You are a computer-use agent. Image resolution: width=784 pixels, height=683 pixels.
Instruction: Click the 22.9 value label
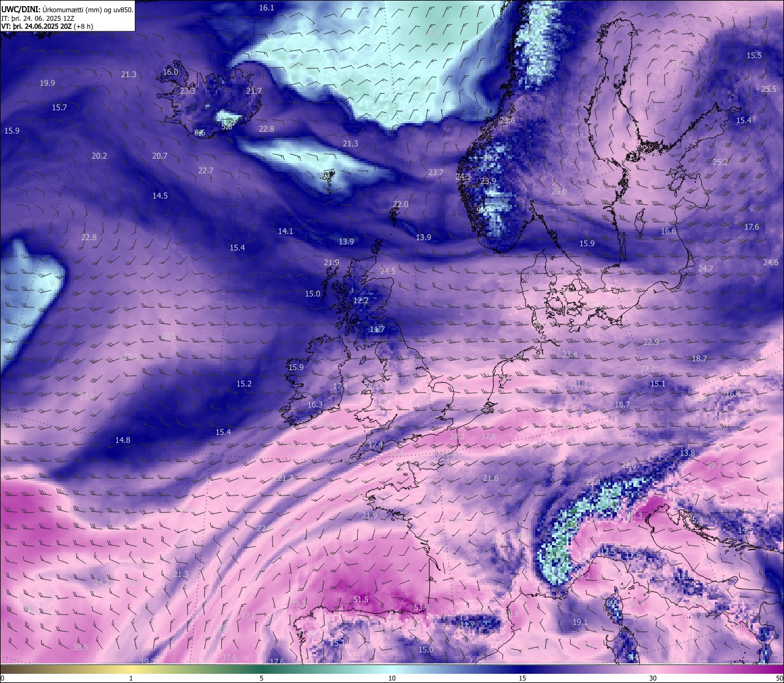(x=651, y=342)
